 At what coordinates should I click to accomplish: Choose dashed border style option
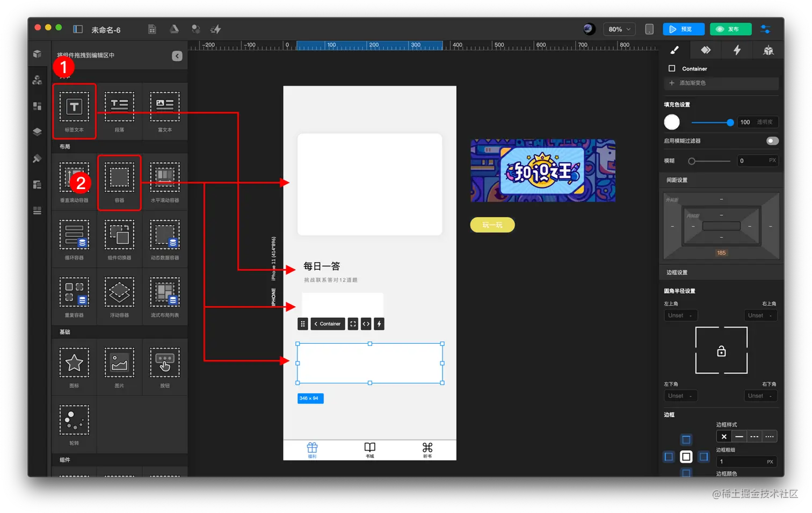tap(754, 437)
